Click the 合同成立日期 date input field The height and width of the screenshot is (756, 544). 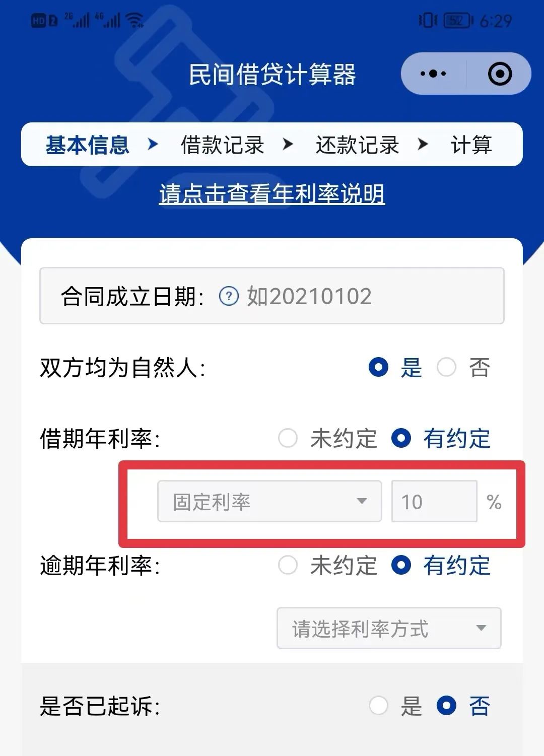coord(272,296)
